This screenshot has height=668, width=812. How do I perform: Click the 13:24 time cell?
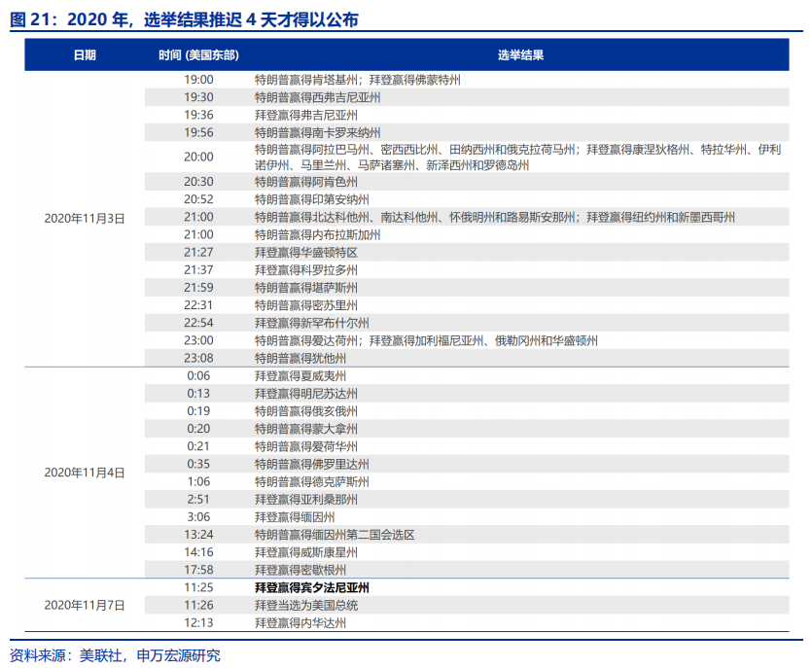[x=198, y=534]
